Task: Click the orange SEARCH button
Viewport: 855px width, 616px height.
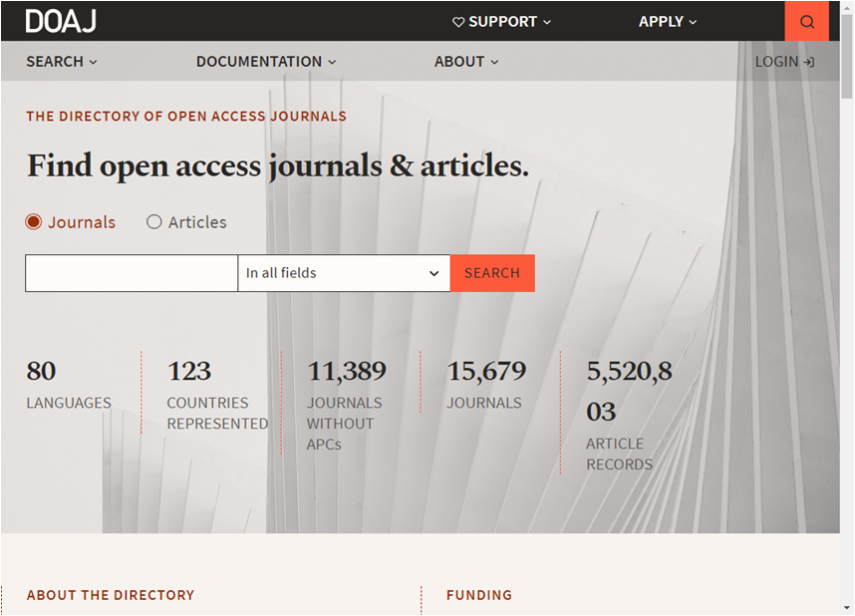Action: 492,273
